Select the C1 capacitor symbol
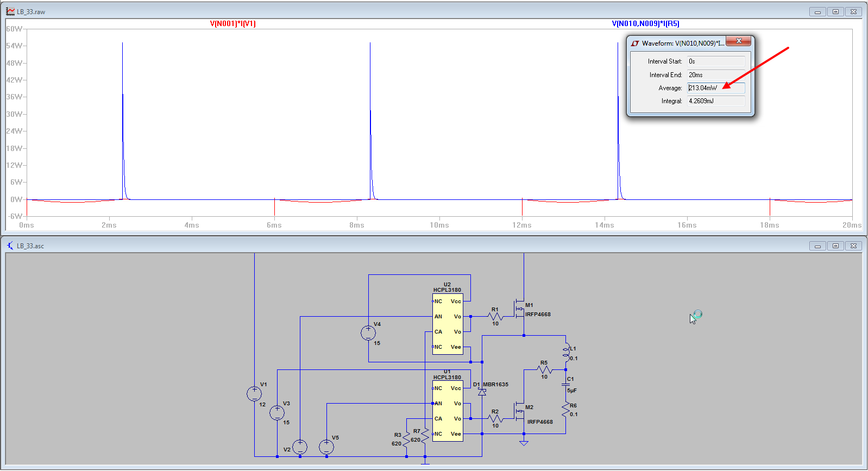Viewport: 868px width, 471px height. [x=565, y=384]
